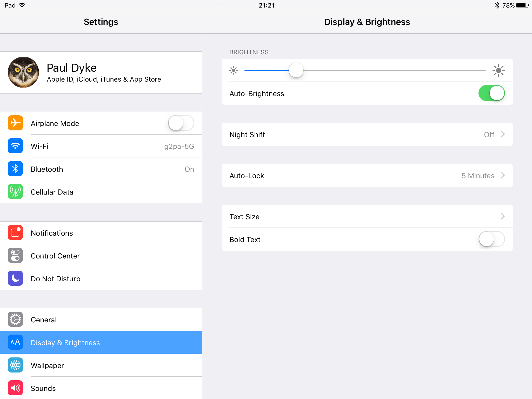Tap the Bluetooth icon in sidebar
Screen dimensions: 532x399
tap(15, 169)
